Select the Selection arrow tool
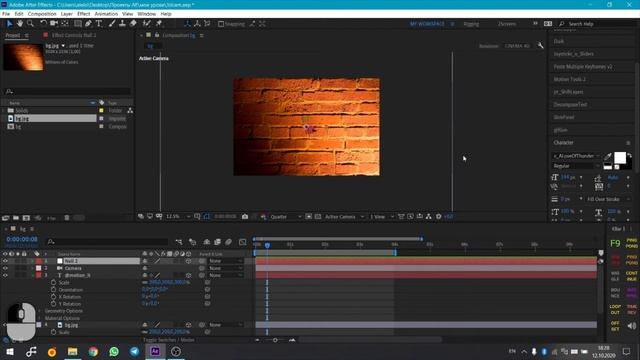The height and width of the screenshot is (360, 640). pyautogui.click(x=9, y=24)
